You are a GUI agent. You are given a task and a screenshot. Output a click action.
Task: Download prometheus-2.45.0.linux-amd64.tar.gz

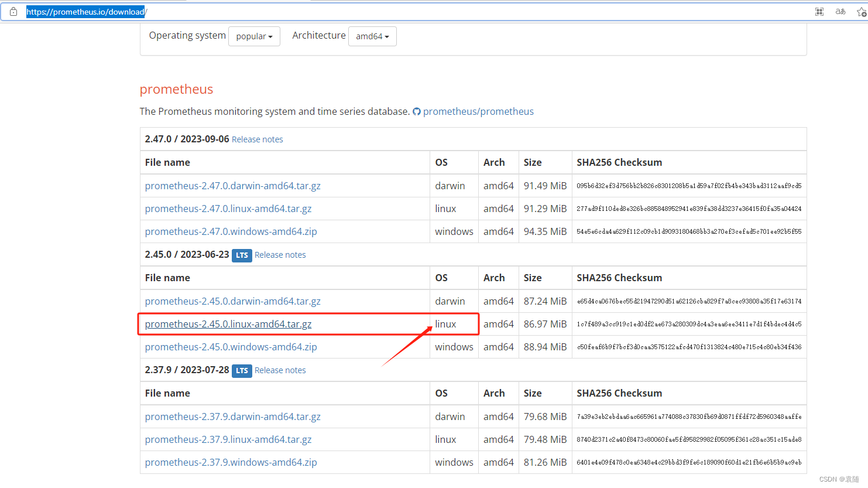(x=228, y=323)
